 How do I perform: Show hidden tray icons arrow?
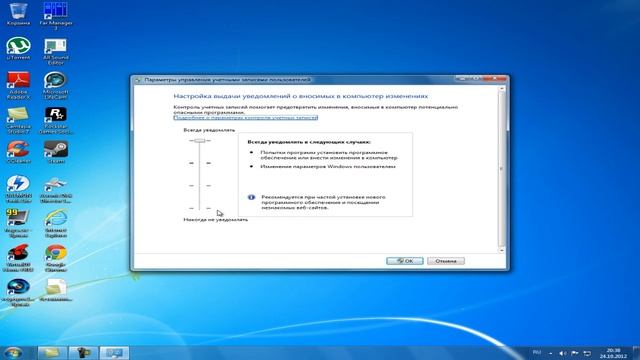pos(551,353)
